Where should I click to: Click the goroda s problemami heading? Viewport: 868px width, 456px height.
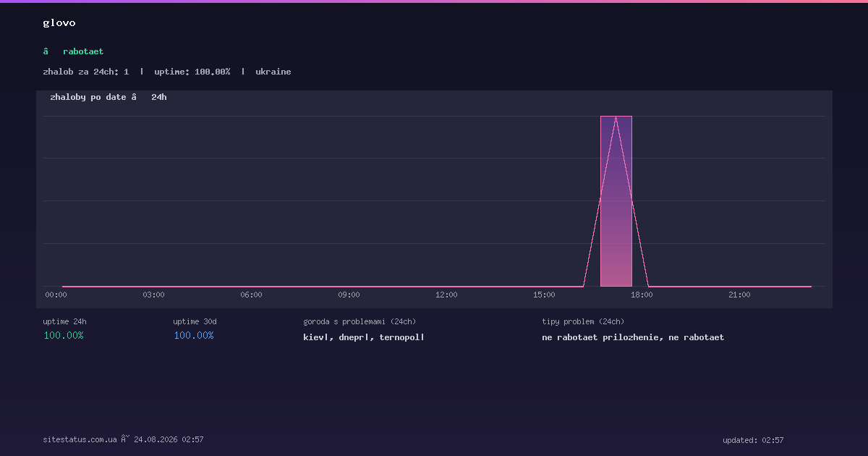[x=359, y=321]
